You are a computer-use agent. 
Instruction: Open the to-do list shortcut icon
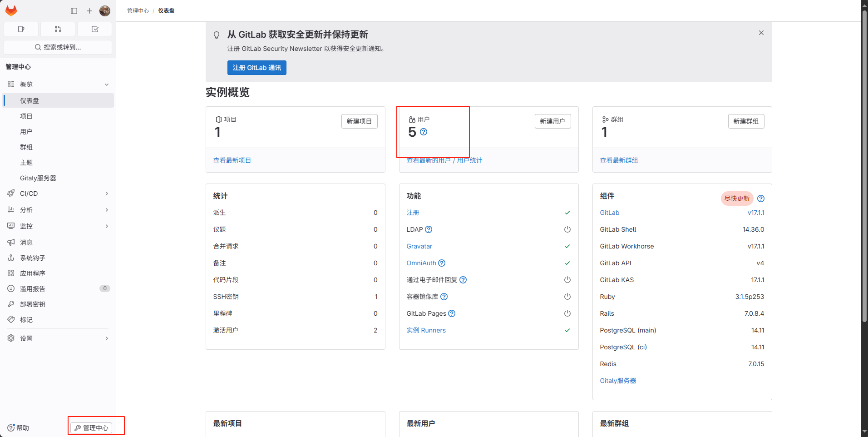coord(95,29)
